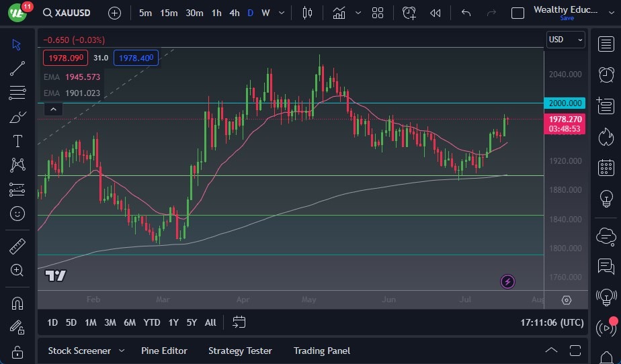Click the 2000.000 price level label
The height and width of the screenshot is (364, 621).
(x=565, y=103)
